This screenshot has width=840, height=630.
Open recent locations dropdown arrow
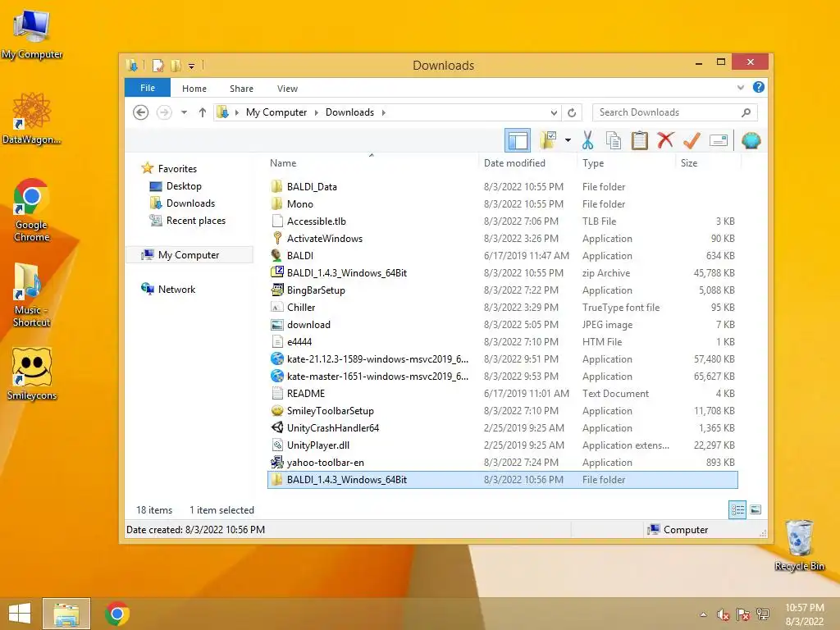(x=184, y=112)
